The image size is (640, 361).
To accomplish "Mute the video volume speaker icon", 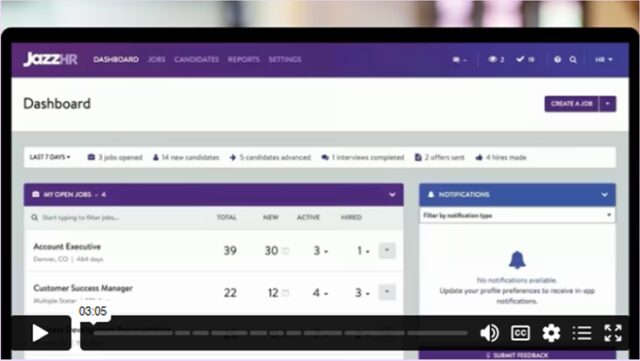I will pos(489,333).
